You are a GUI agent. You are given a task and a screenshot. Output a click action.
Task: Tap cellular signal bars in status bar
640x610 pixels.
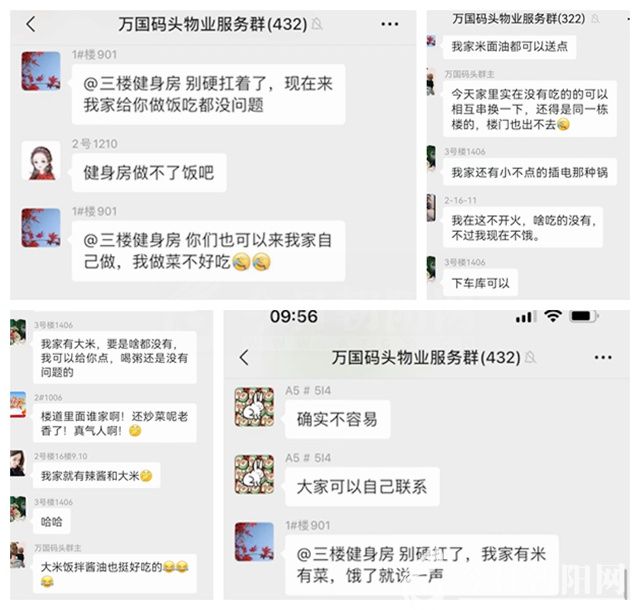coord(524,317)
